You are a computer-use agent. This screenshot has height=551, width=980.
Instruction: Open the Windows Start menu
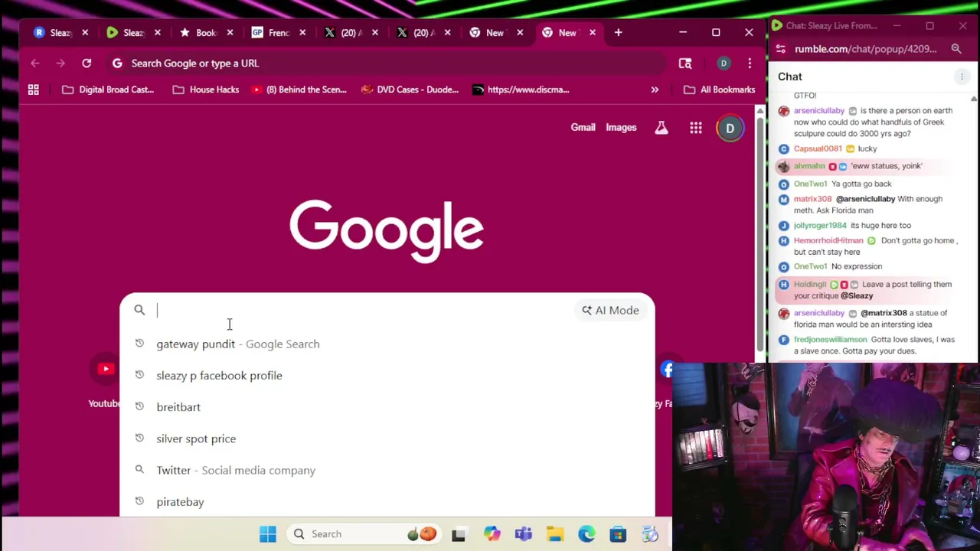[x=267, y=534]
